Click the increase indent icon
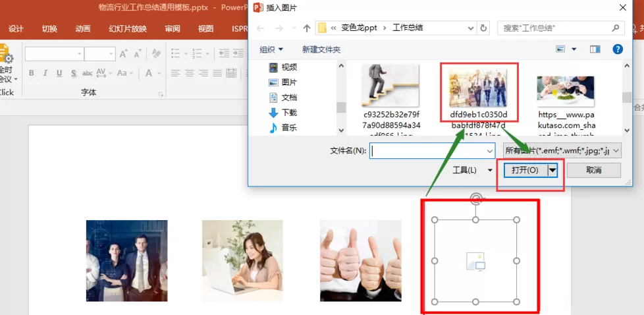 point(238,53)
